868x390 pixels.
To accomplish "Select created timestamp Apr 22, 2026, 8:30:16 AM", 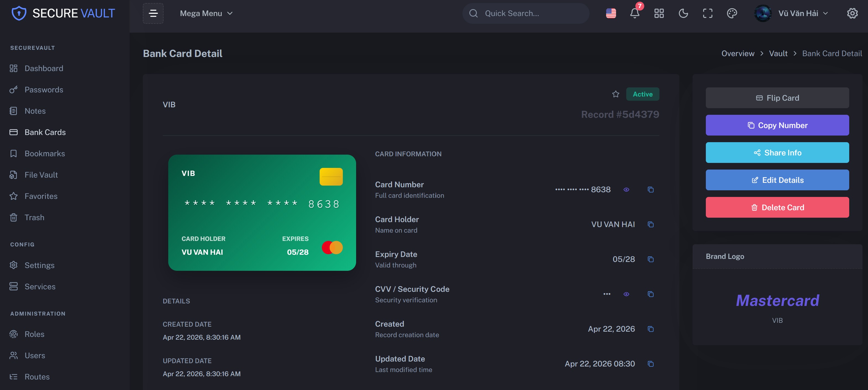I will 201,337.
